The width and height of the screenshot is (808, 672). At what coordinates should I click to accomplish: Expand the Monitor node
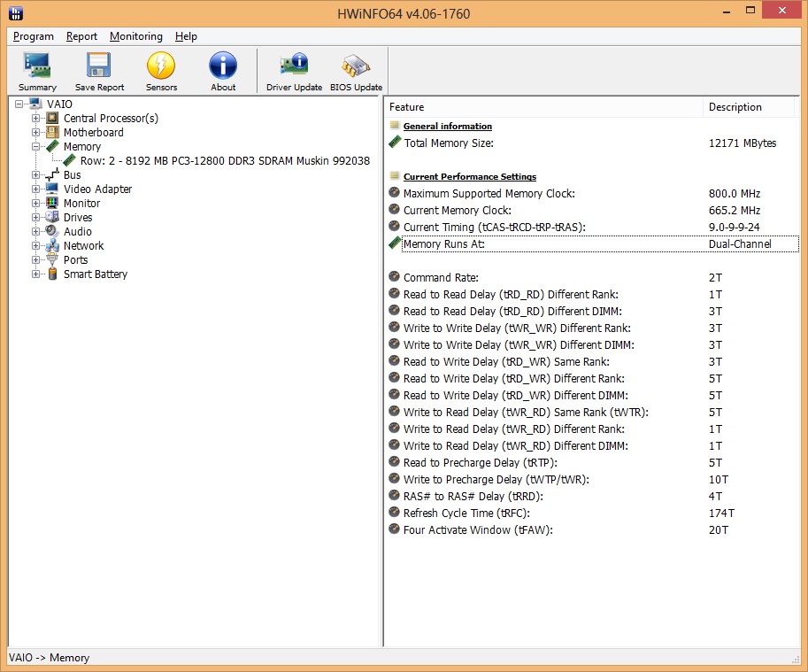(x=35, y=203)
